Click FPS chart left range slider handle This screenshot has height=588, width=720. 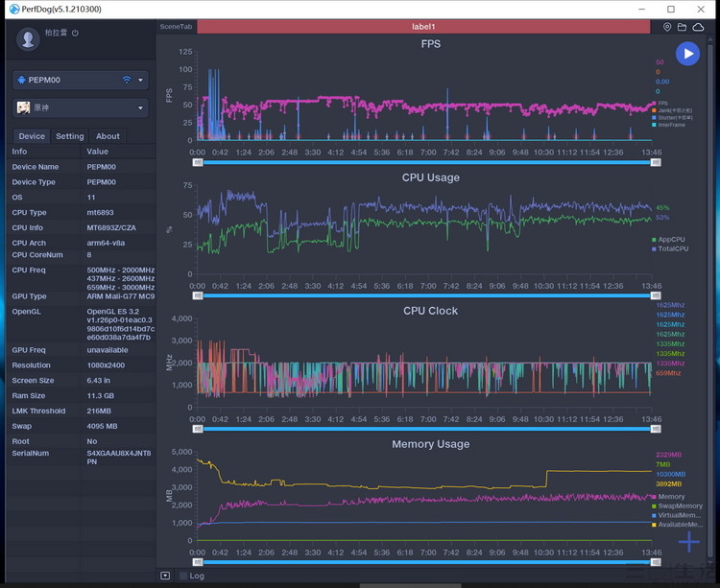pyautogui.click(x=198, y=162)
